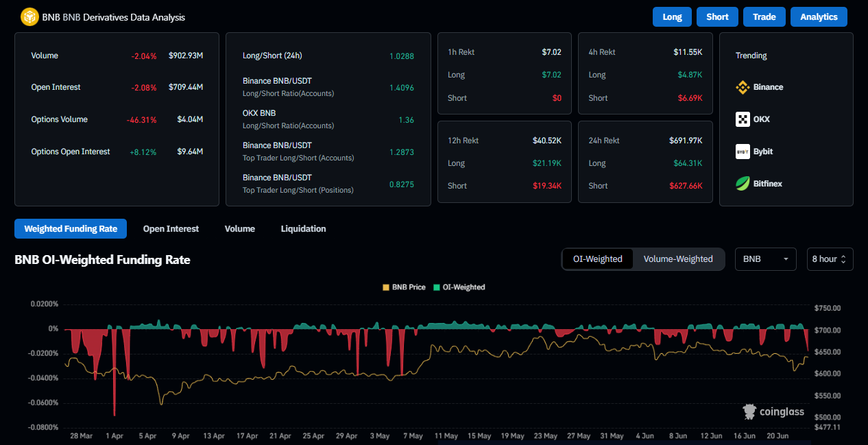Open Binance logo in Trending
Screen dimensions: 868x445
pyautogui.click(x=743, y=87)
